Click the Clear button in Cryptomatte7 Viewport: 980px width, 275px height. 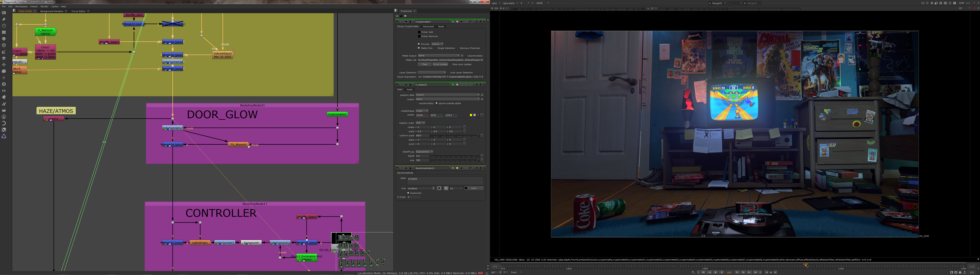[424, 64]
